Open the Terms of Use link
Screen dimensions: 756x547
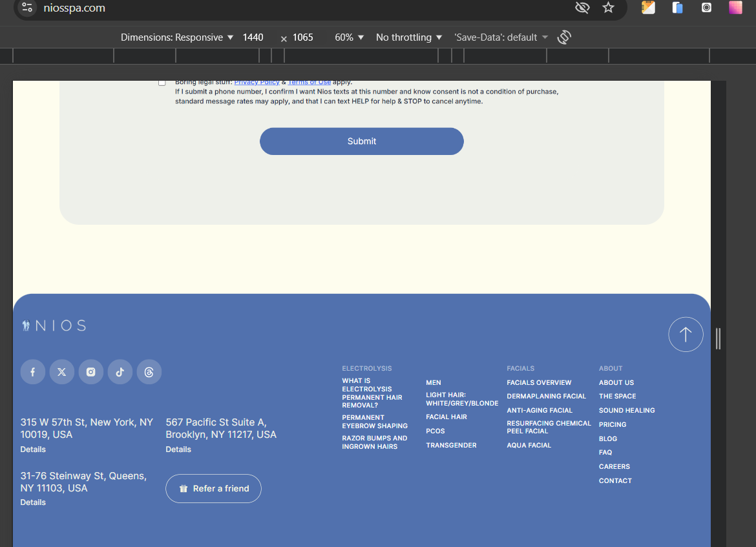point(310,83)
